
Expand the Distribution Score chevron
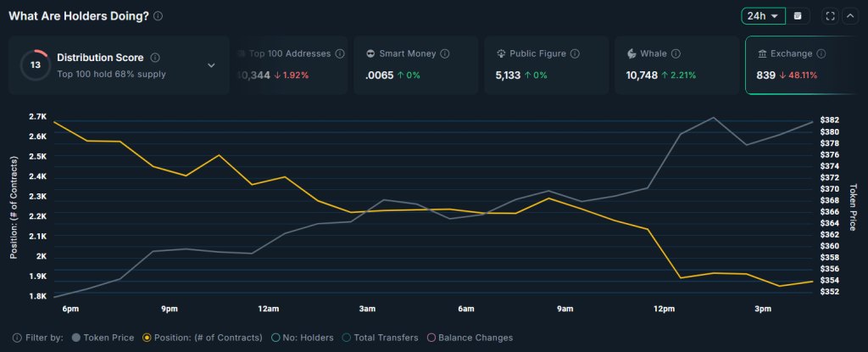point(211,65)
